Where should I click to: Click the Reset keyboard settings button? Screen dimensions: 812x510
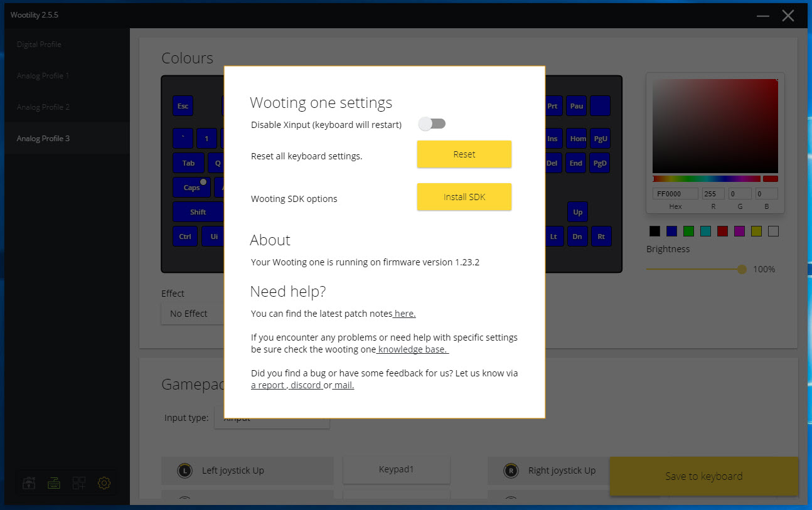coord(464,154)
